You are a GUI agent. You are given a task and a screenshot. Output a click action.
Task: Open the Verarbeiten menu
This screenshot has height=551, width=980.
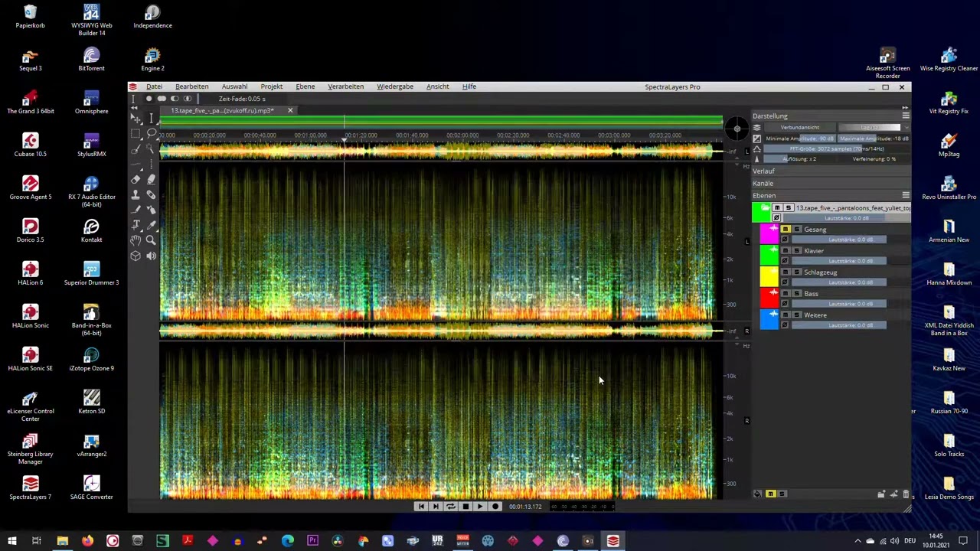pos(345,86)
